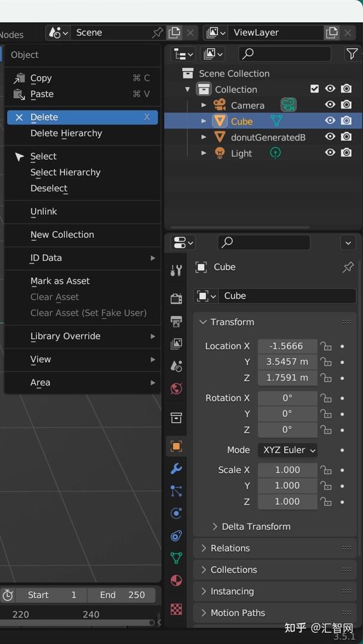Open the Output properties printer tab
This screenshot has height=644, width=363.
pyautogui.click(x=176, y=321)
